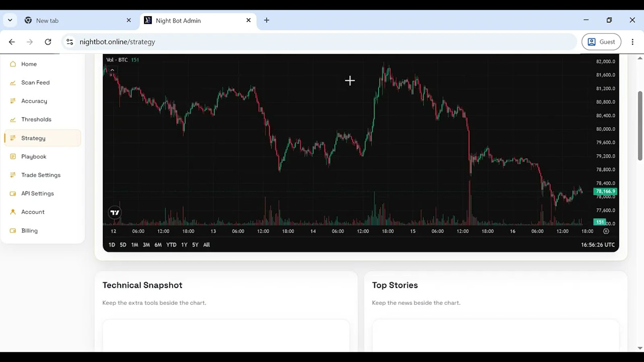Select the 1Y chart range
644x362 pixels.
pyautogui.click(x=184, y=245)
